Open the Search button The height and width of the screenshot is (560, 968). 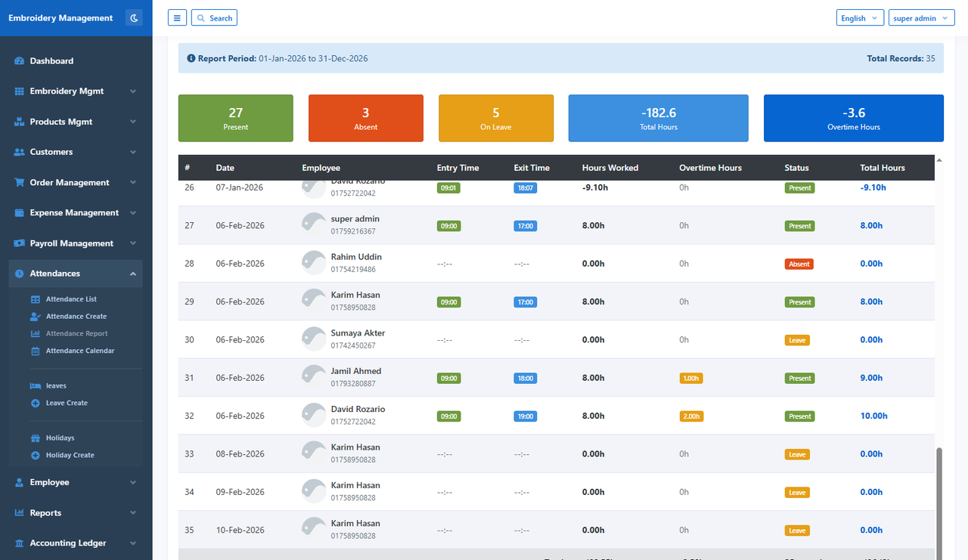coord(214,18)
